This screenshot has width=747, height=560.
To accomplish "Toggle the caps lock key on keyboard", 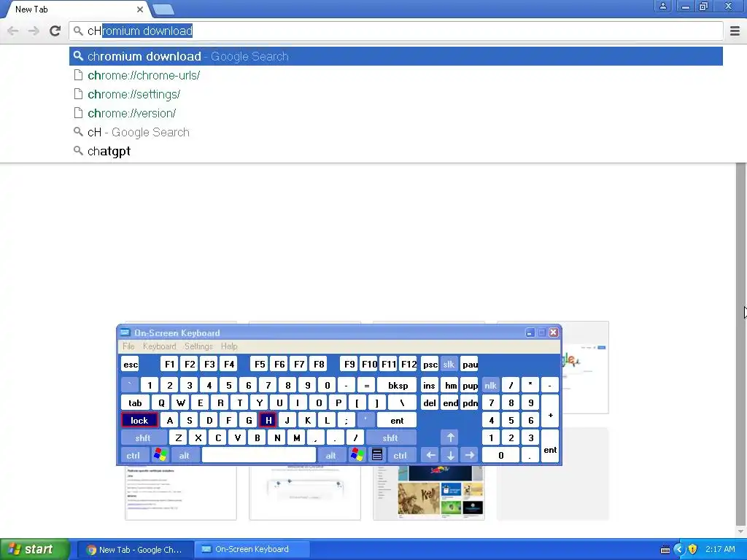I will 139,421.
